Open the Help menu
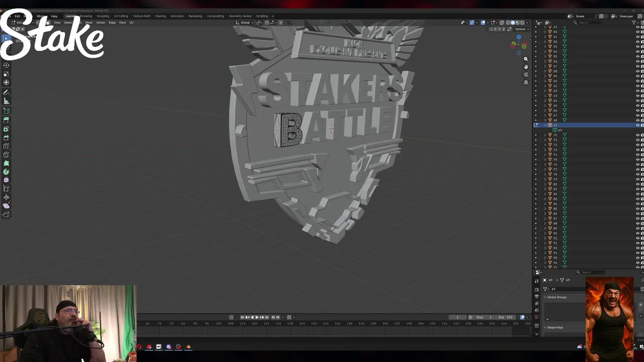This screenshot has height=362, width=644. 54,16
